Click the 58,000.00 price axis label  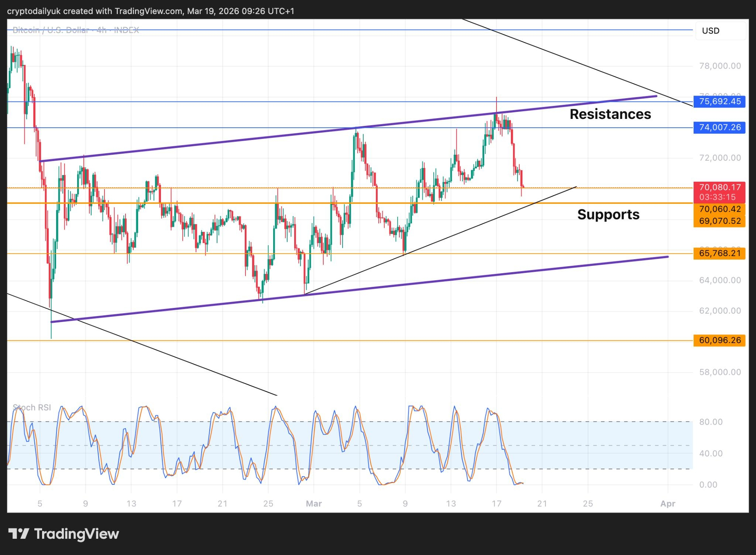(720, 372)
